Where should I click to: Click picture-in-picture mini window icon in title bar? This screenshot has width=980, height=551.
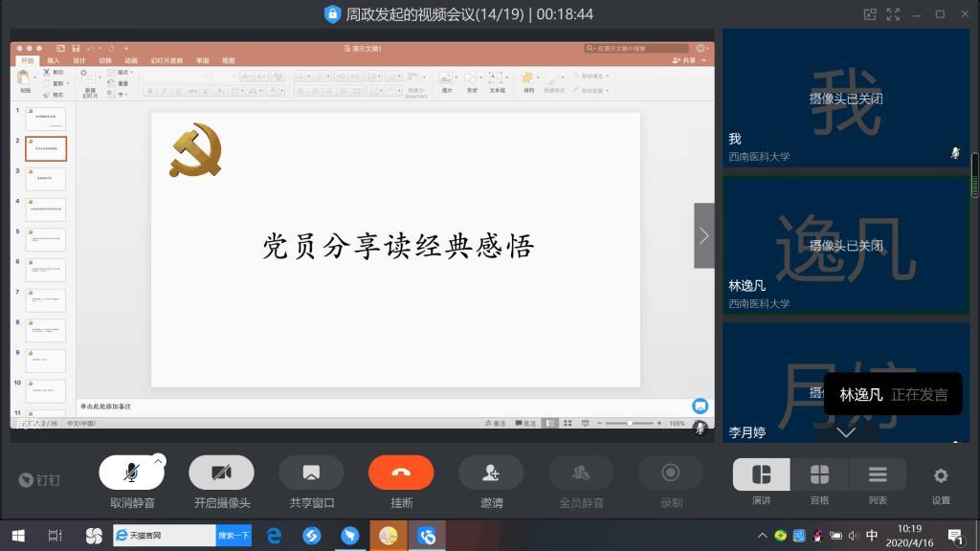[x=870, y=14]
